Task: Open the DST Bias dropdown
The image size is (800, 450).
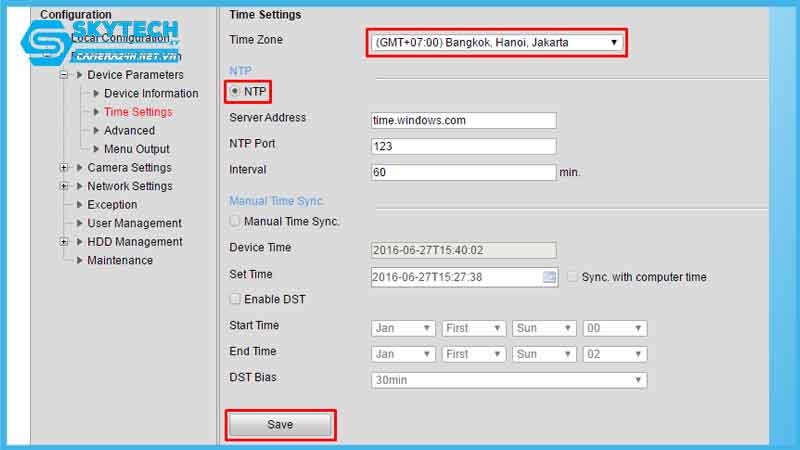Action: 508,380
